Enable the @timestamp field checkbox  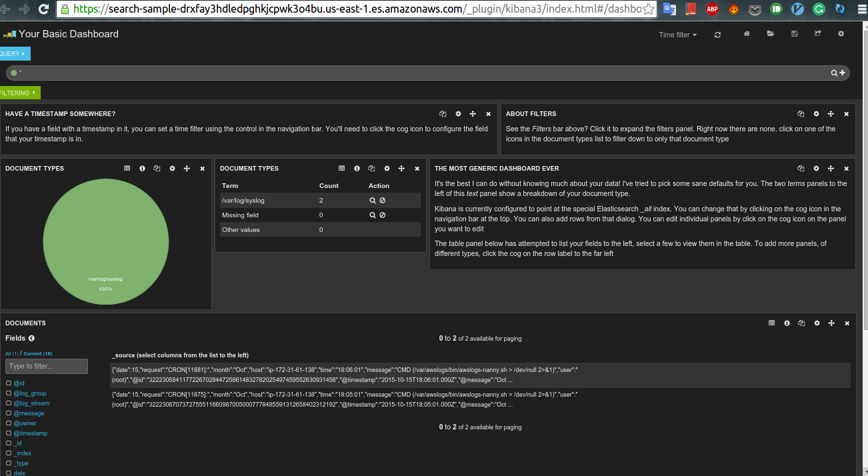(9, 433)
